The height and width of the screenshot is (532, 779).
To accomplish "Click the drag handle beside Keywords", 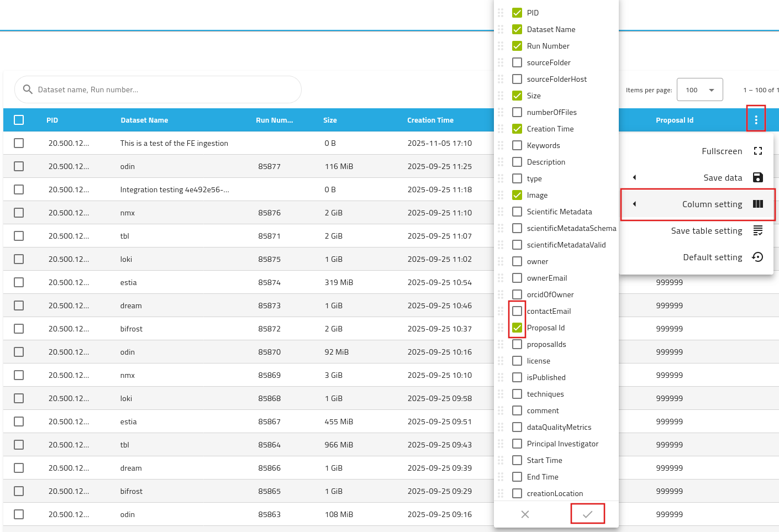I will (501, 145).
